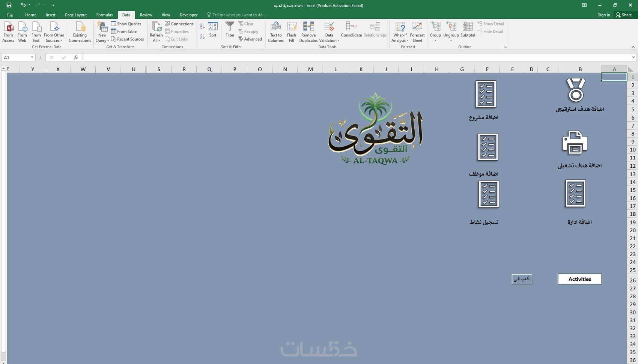Open Recent Sources
Screen dimensions: 638x364
tap(128, 39)
